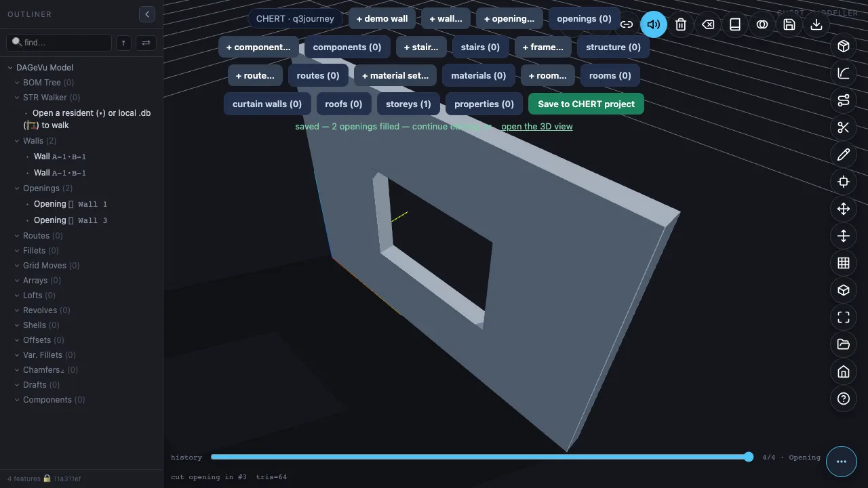Select the four-way move arrows tool
The height and width of the screenshot is (488, 868).
click(844, 209)
